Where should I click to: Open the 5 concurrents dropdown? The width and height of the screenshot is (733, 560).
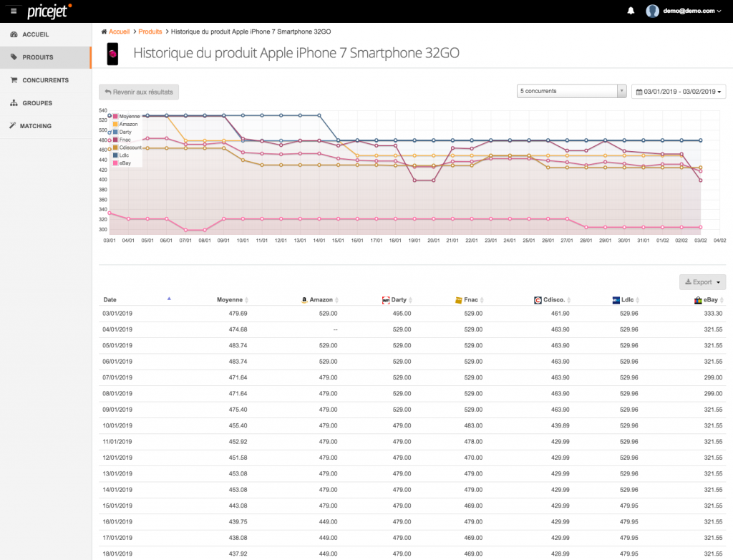tap(571, 91)
